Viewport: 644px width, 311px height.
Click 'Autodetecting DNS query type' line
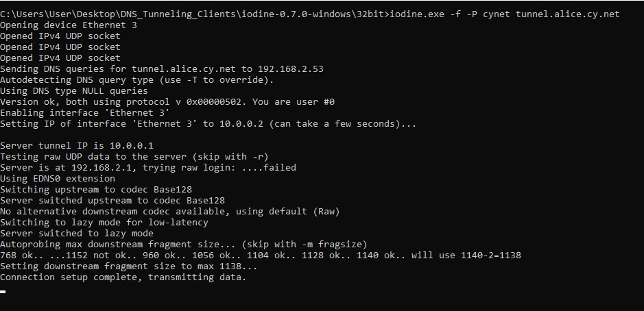[136, 80]
